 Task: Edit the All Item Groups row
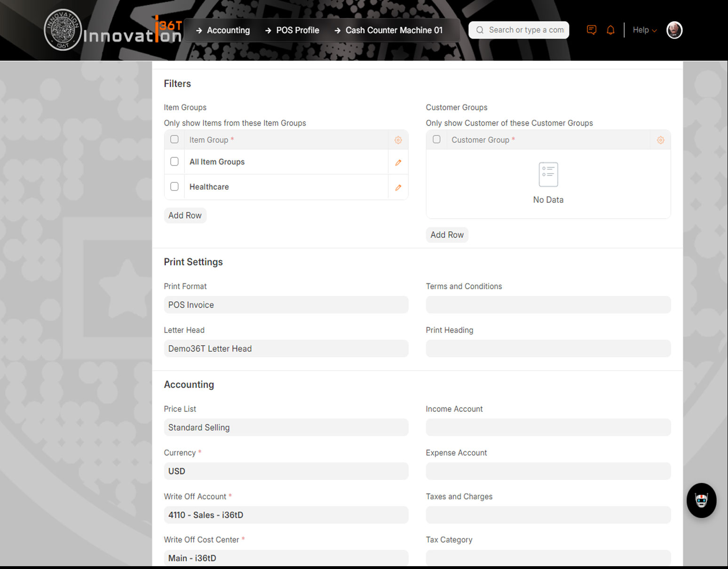pyautogui.click(x=398, y=162)
